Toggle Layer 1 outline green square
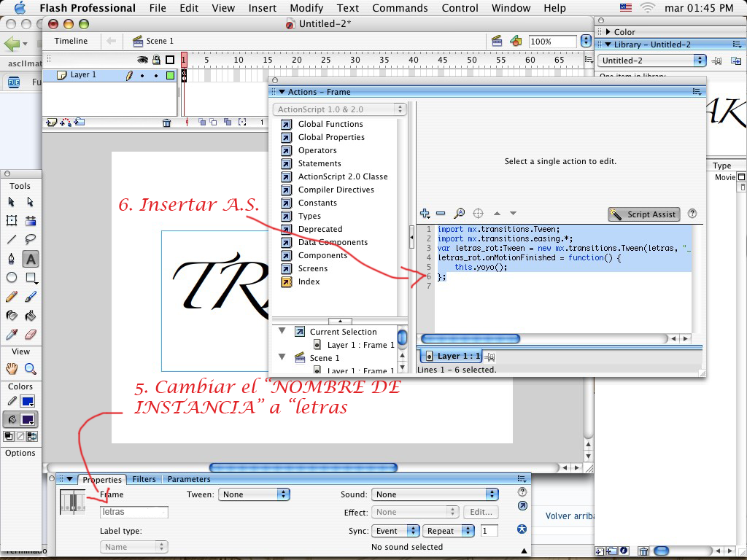Screen dimensions: 747x560 pyautogui.click(x=170, y=75)
